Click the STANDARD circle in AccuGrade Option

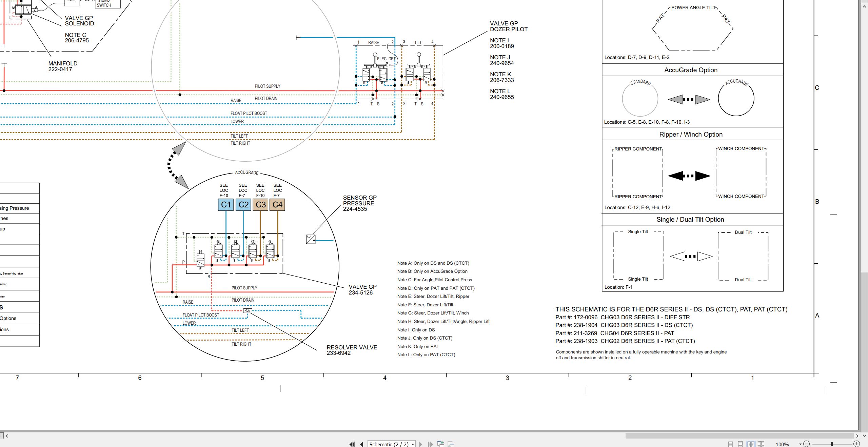point(640,99)
